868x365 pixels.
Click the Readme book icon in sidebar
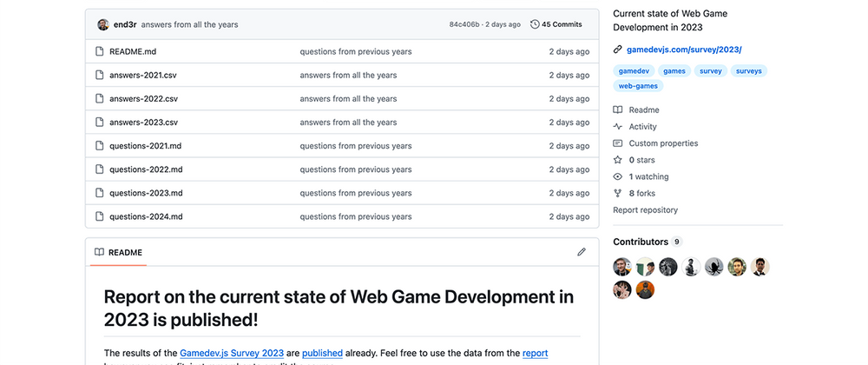pyautogui.click(x=618, y=110)
